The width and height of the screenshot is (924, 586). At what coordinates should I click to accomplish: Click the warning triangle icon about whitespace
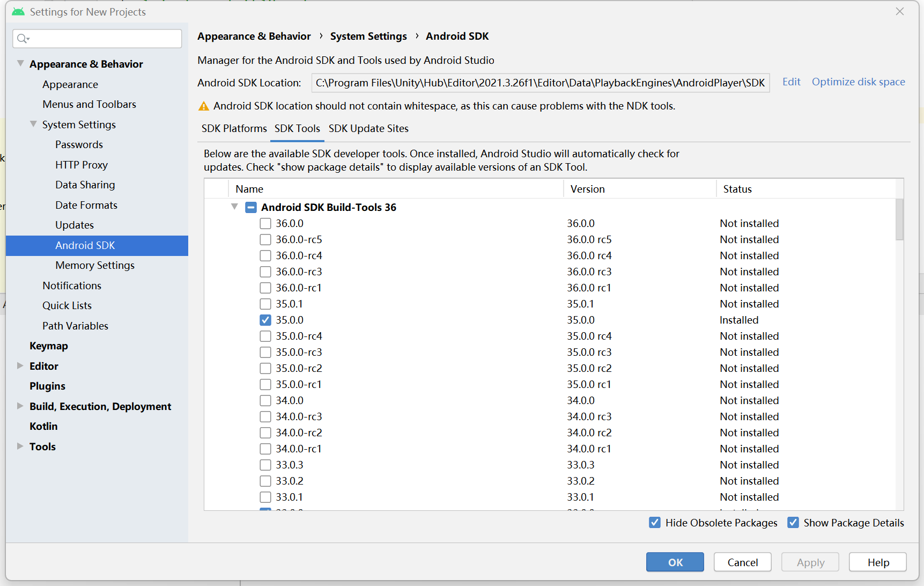pyautogui.click(x=204, y=106)
